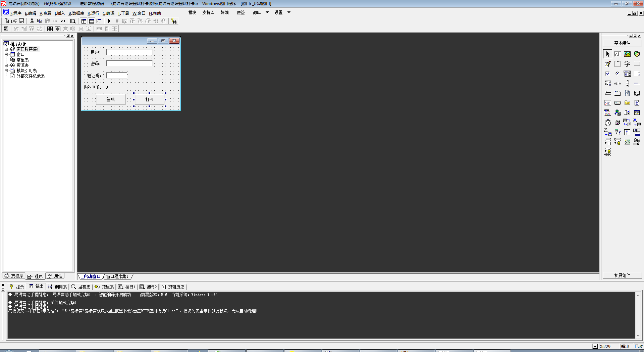Image resolution: width=644 pixels, height=352 pixels.
Task: Select the button component in palette
Action: click(x=637, y=64)
